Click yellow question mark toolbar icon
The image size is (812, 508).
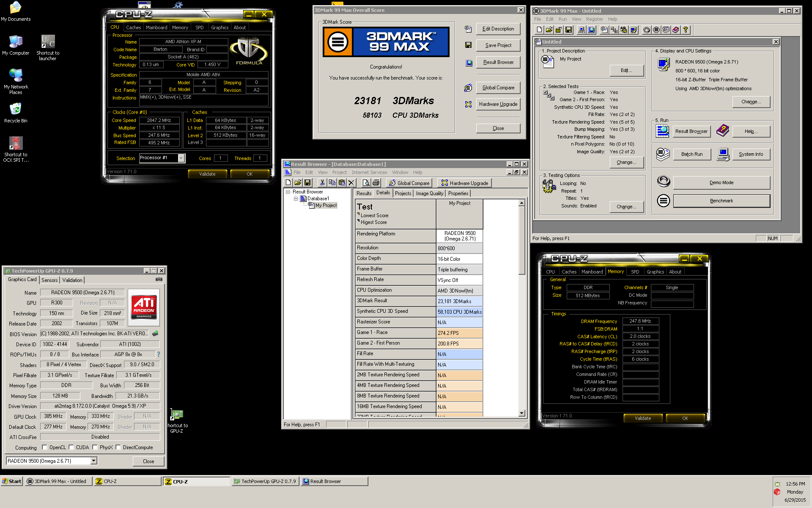point(686,30)
